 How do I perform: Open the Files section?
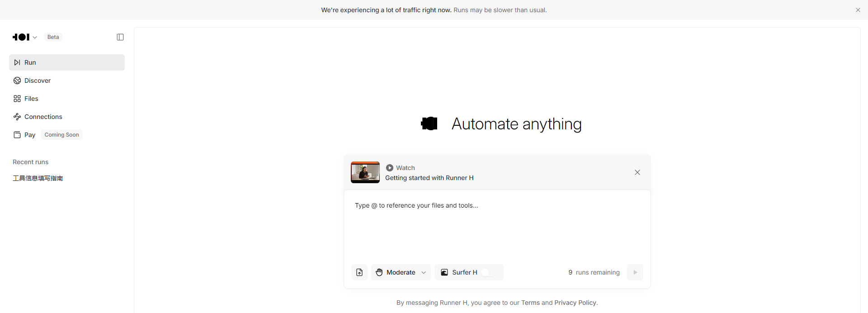pyautogui.click(x=67, y=99)
